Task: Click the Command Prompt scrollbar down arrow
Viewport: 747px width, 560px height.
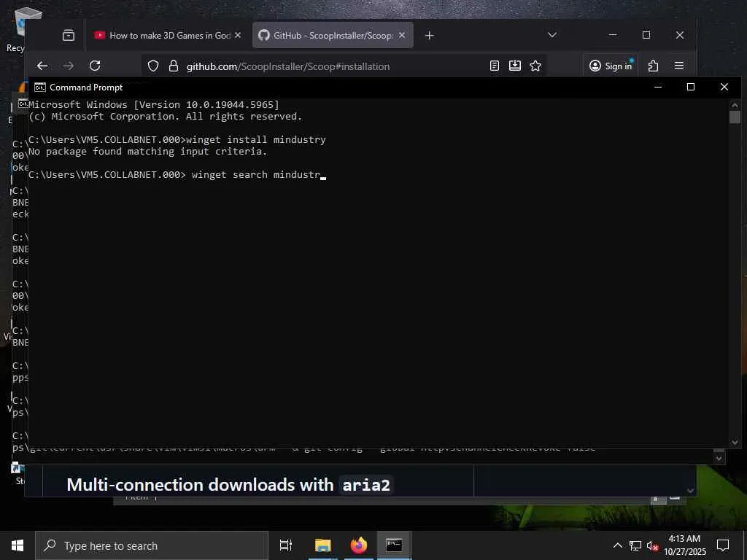Action: (735, 443)
